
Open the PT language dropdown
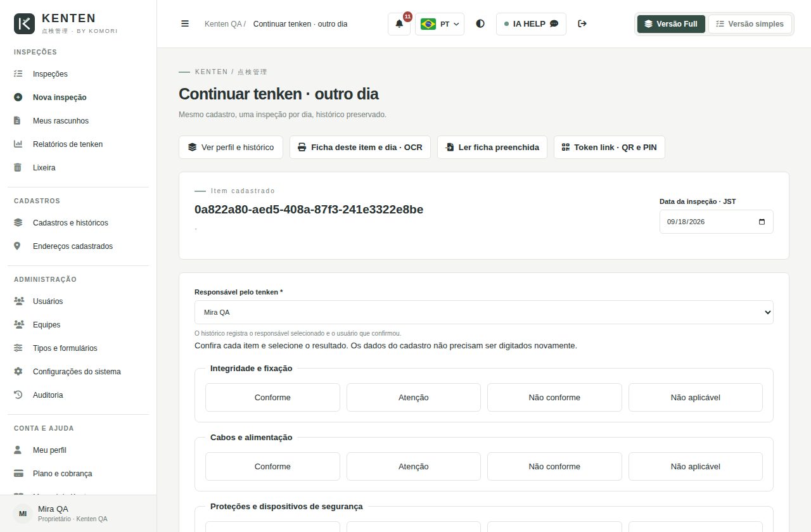440,24
